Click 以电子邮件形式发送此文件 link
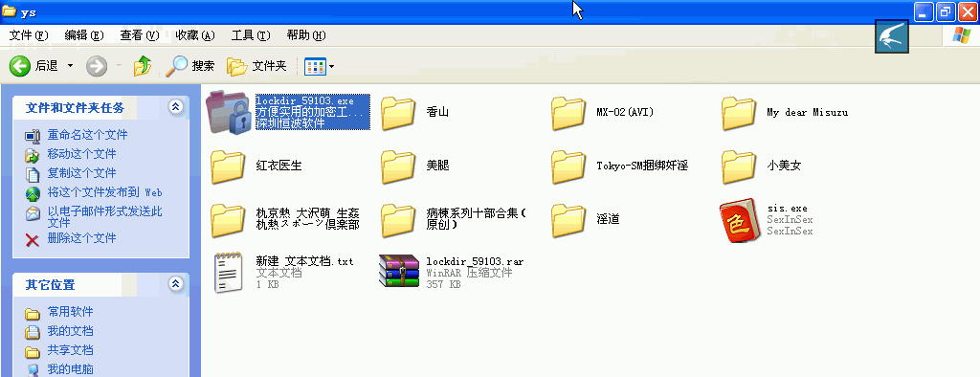Image resolution: width=980 pixels, height=377 pixels. click(x=104, y=217)
